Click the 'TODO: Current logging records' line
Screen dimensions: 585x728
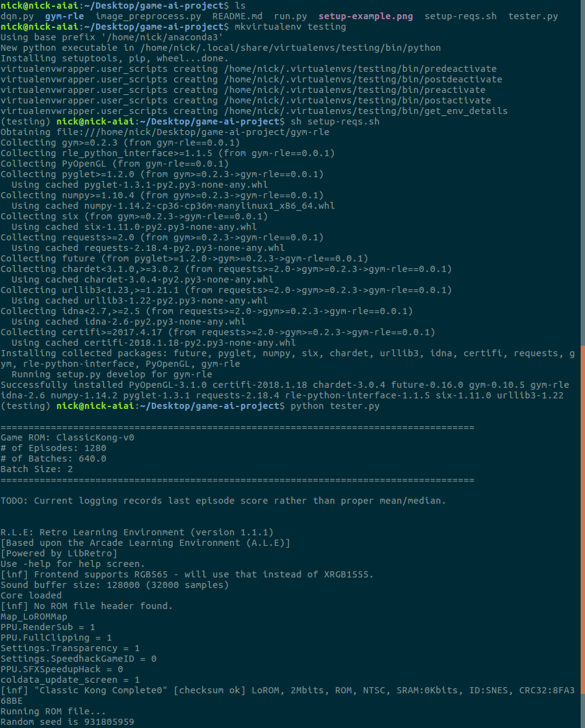click(223, 501)
